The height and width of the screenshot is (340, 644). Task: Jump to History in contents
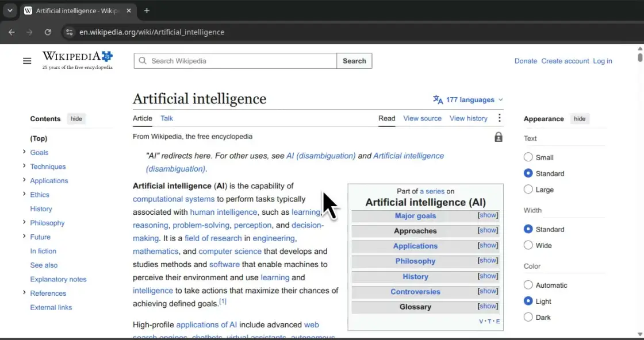[x=41, y=208]
